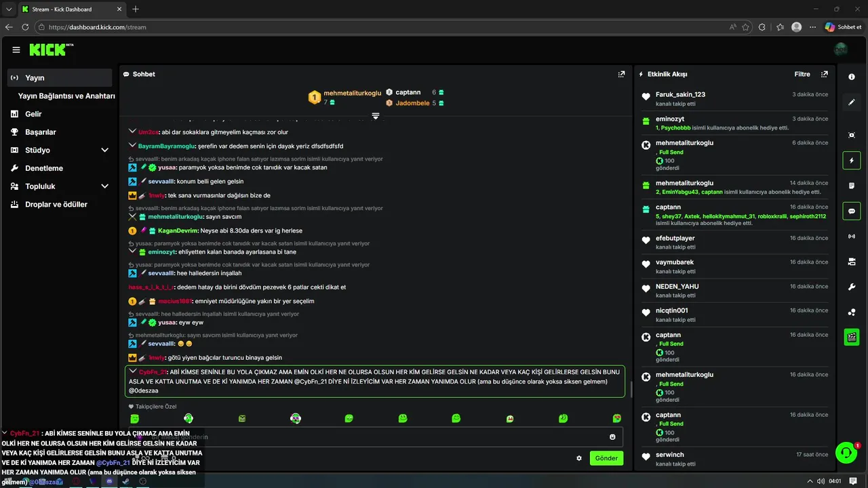Open the emoji picker in message box

612,437
